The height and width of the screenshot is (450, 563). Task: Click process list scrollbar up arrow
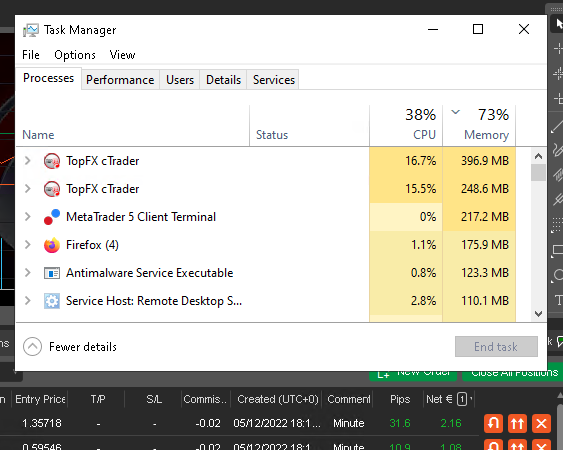[538, 156]
